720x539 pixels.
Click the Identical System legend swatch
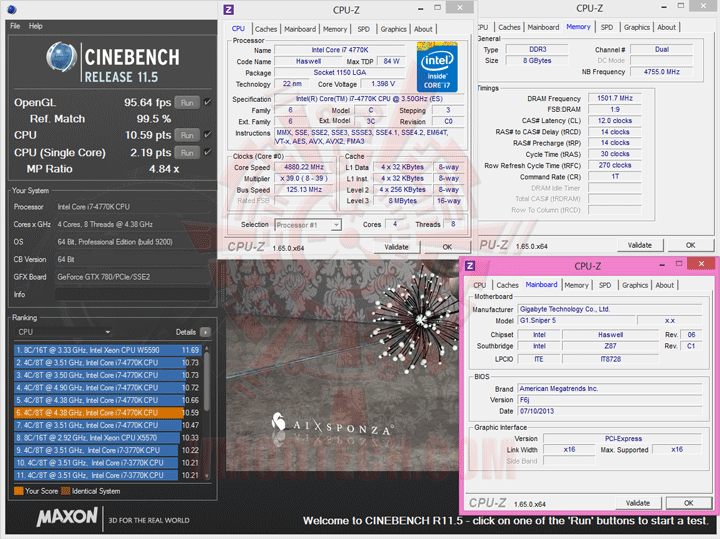pyautogui.click(x=66, y=491)
